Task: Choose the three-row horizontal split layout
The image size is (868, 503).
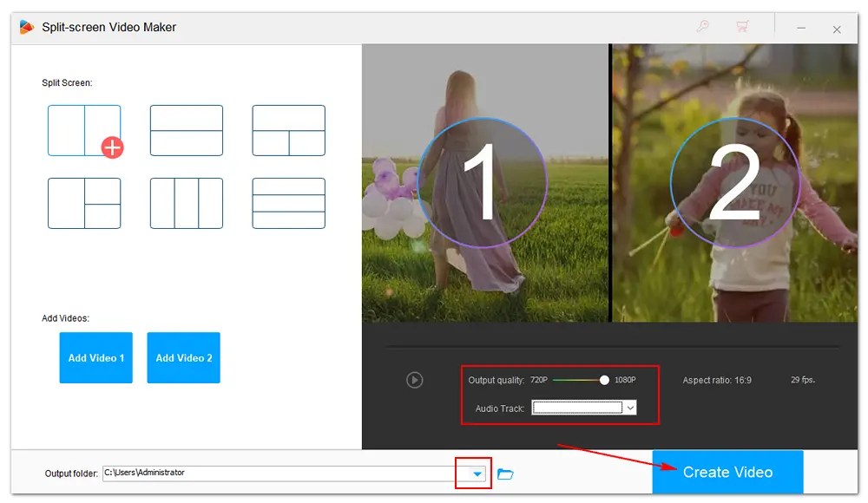Action: pos(288,203)
